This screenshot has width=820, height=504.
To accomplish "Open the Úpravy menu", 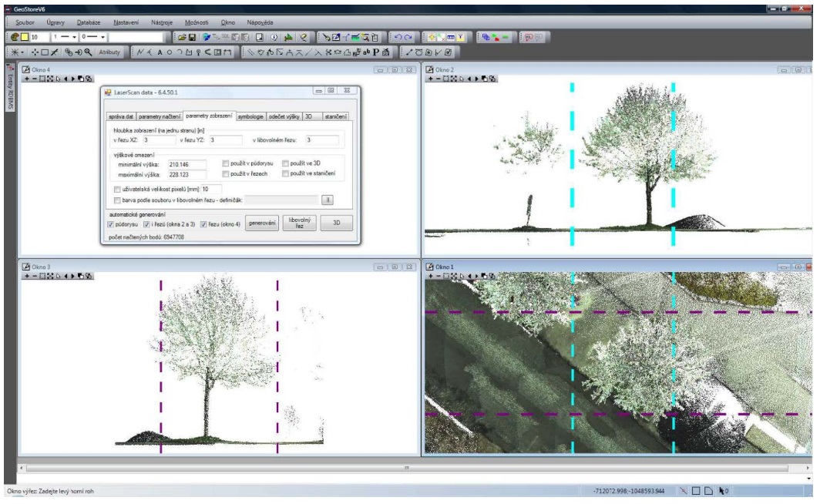I will coord(55,22).
